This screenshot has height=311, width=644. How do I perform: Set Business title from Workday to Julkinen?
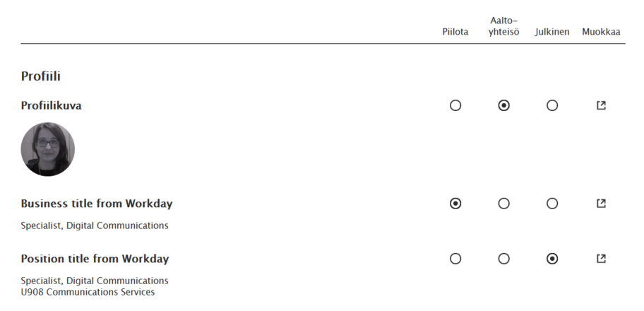[552, 204]
